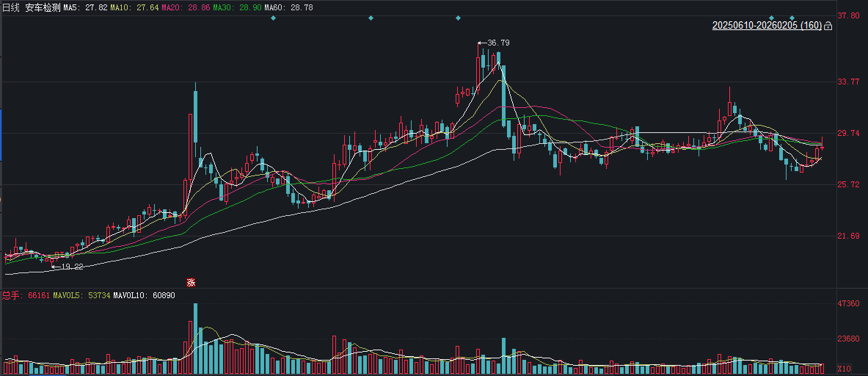Click the 总手 volume indicator label

tap(10, 295)
